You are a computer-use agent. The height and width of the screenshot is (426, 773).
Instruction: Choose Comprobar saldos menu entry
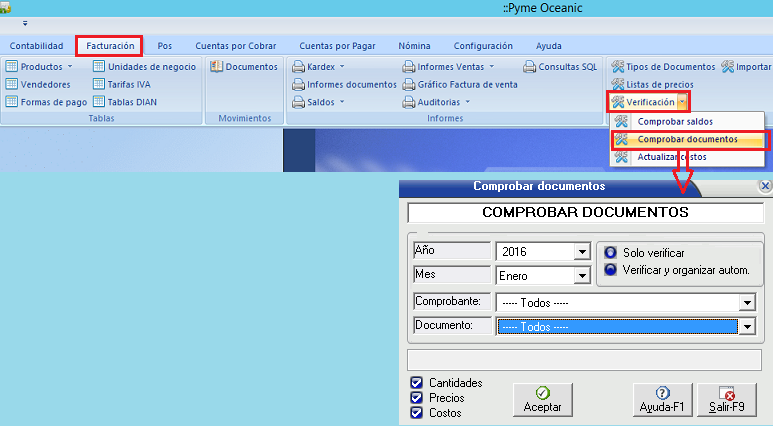pos(687,121)
